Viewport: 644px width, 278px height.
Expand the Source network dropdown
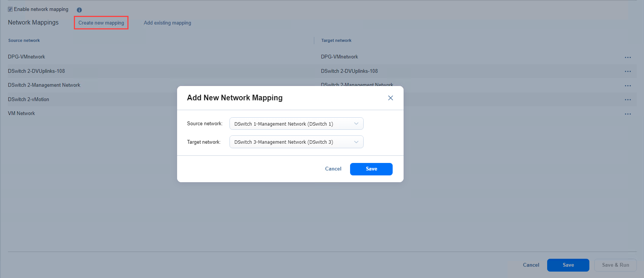coord(296,124)
